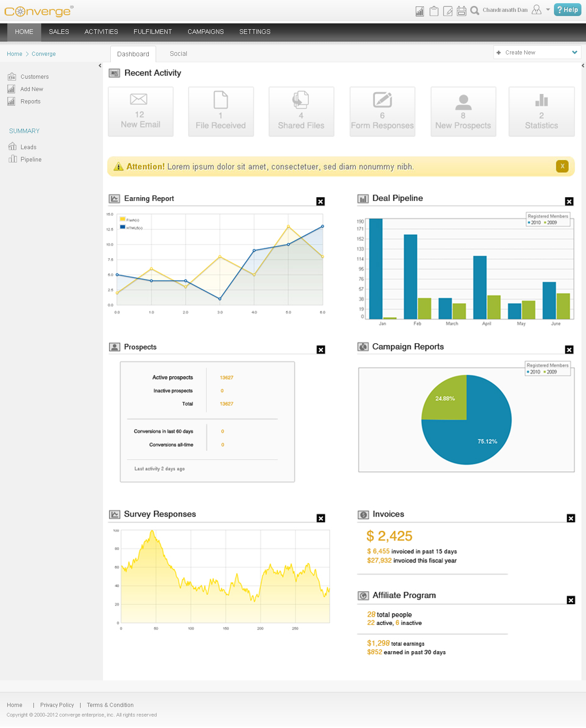Click the Converge logo

pos(39,11)
